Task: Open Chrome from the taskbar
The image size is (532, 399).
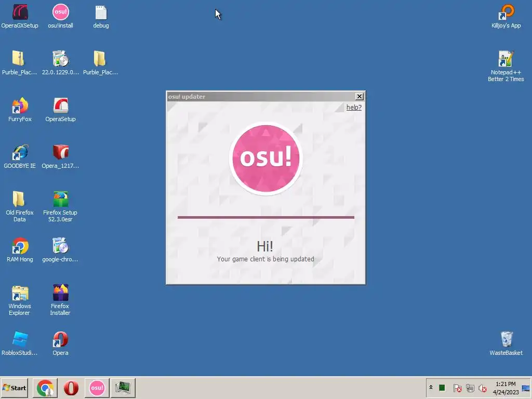Action: point(45,388)
